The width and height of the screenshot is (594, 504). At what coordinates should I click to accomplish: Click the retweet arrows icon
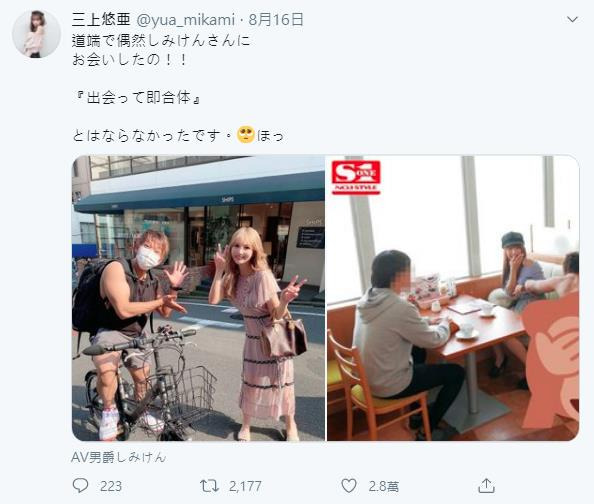[x=209, y=486]
